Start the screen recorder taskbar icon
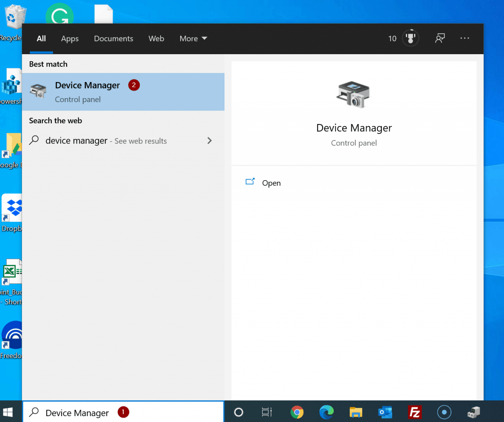Screen dimensions: 504x422 click(x=444, y=412)
